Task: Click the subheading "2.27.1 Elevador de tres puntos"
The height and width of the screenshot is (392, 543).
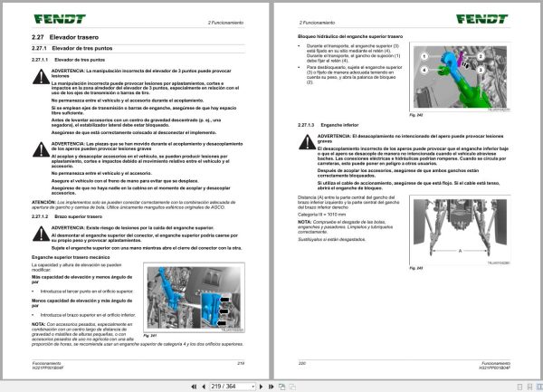Action: pyautogui.click(x=72, y=48)
